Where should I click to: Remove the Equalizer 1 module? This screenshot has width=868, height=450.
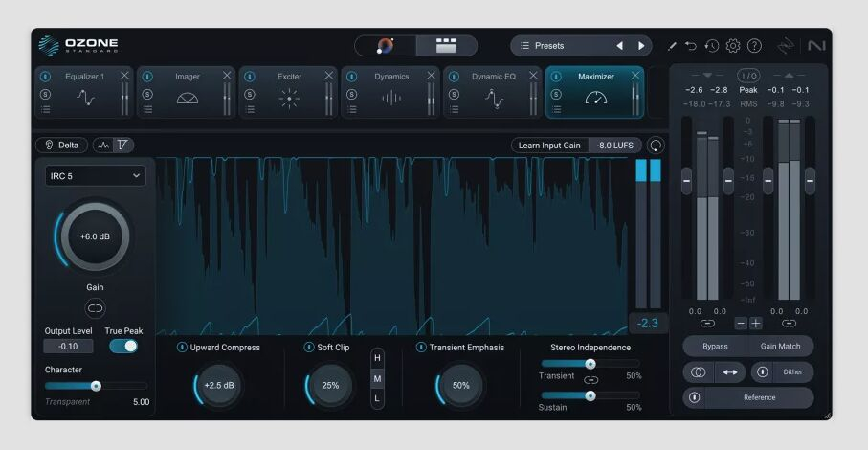click(x=124, y=76)
